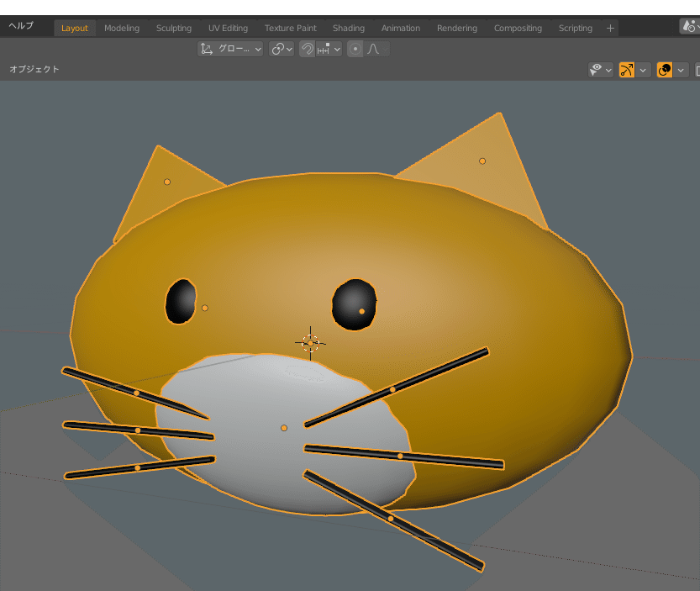Open the transform orientation dropdown (グロー...)
Screen dimensions: 700x591
point(230,49)
